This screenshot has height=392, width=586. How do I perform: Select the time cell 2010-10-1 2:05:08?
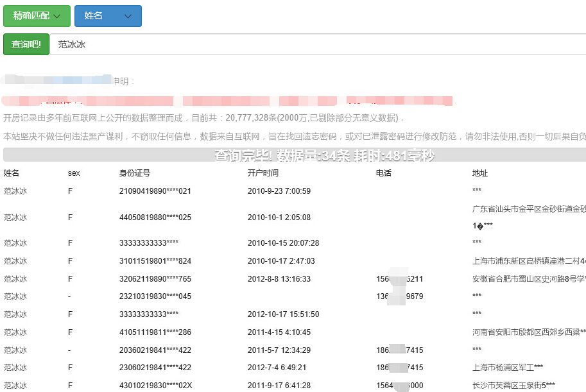coord(279,217)
